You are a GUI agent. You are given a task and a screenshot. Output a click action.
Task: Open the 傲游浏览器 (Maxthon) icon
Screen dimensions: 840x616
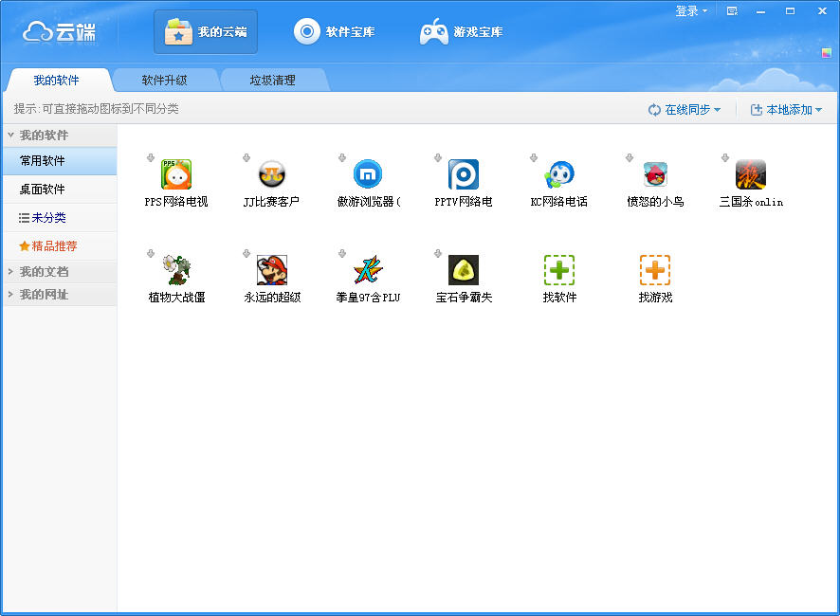tap(368, 175)
